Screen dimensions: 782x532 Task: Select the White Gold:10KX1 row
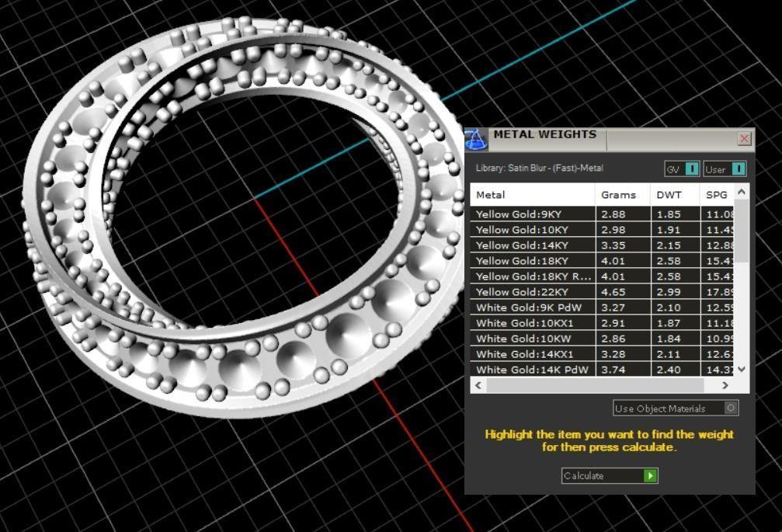pos(602,322)
